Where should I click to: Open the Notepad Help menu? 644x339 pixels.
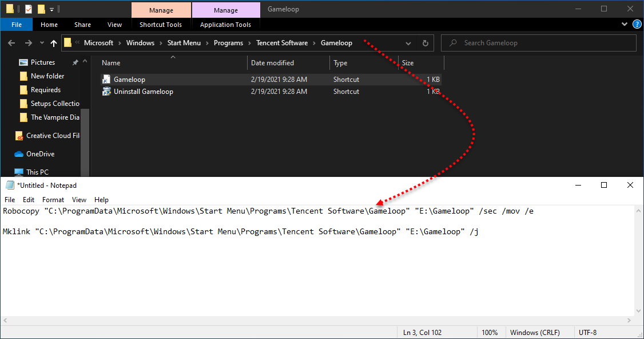click(101, 199)
